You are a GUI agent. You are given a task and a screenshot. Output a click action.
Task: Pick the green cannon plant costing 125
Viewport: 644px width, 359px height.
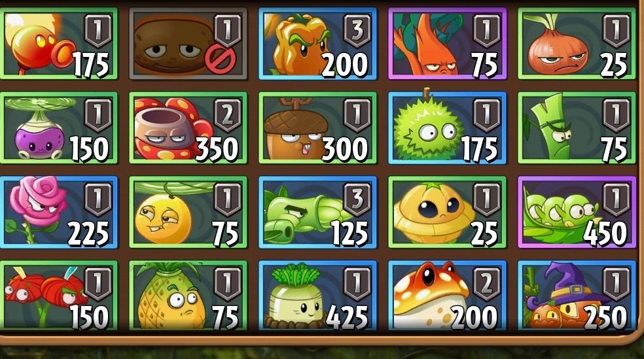point(318,213)
